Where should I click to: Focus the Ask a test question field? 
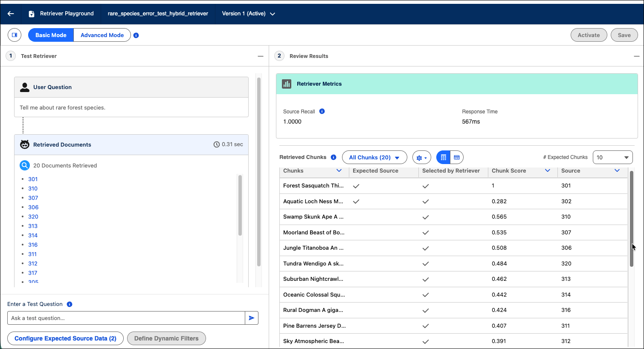pyautogui.click(x=126, y=318)
